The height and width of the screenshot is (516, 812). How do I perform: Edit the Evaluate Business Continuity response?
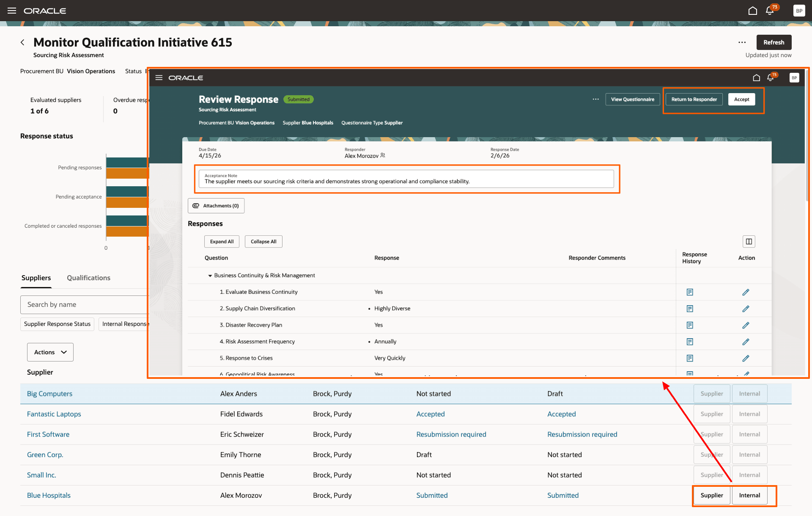(x=746, y=292)
